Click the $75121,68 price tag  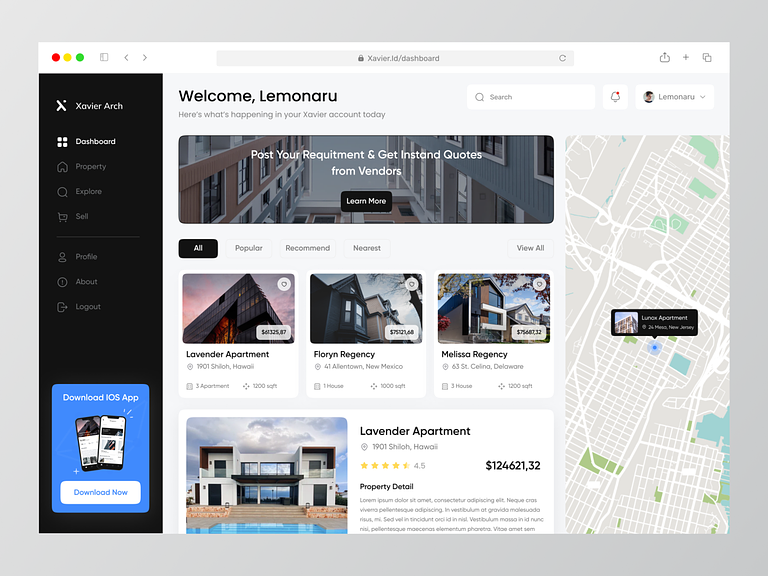[402, 332]
